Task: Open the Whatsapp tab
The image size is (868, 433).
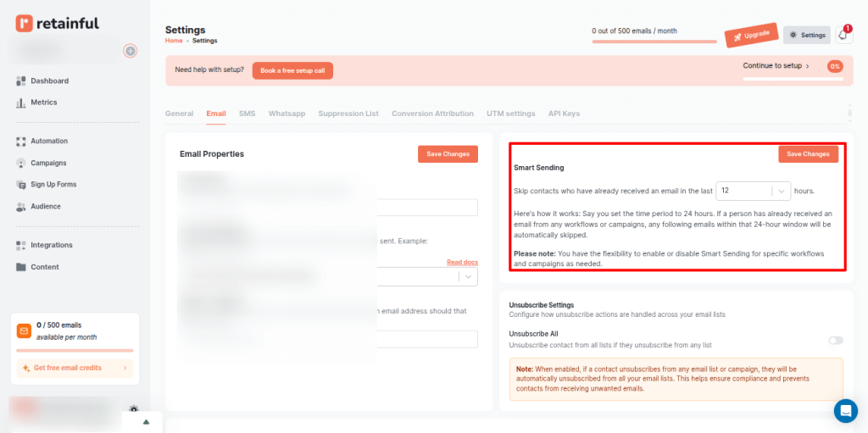Action: (x=287, y=114)
